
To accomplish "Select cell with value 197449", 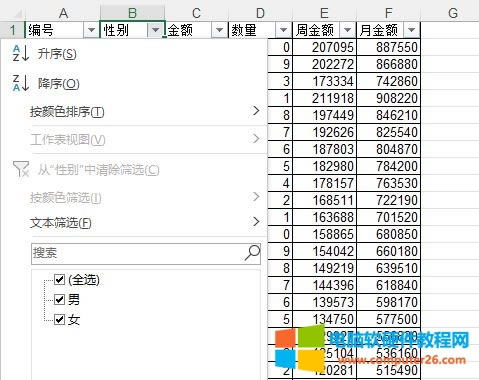I will (324, 115).
